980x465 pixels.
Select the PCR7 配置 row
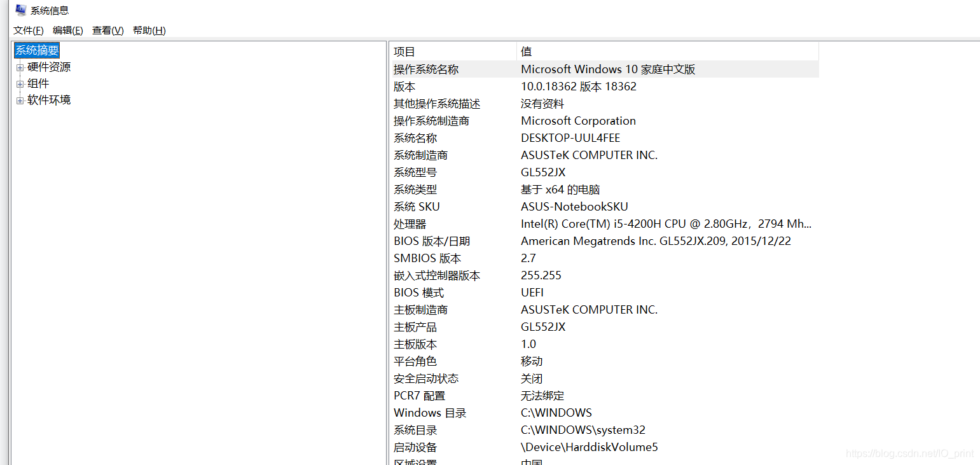coord(604,396)
